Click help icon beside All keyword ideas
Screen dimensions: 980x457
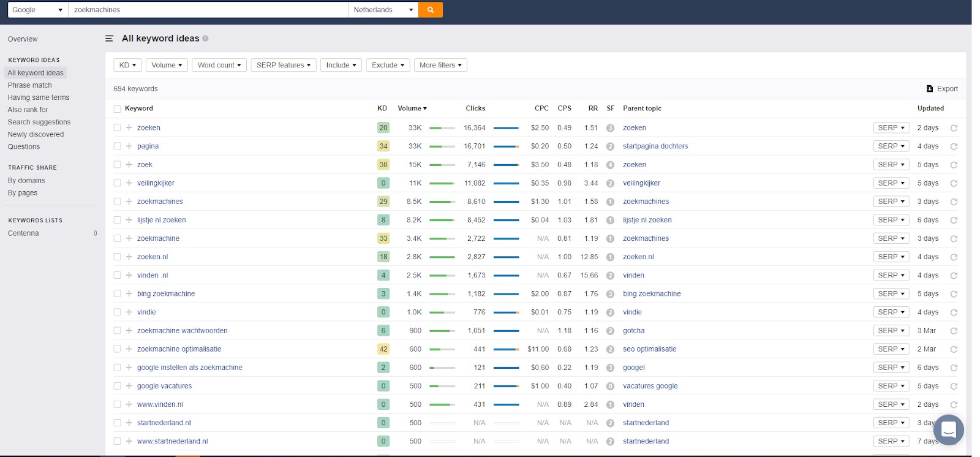coord(205,39)
